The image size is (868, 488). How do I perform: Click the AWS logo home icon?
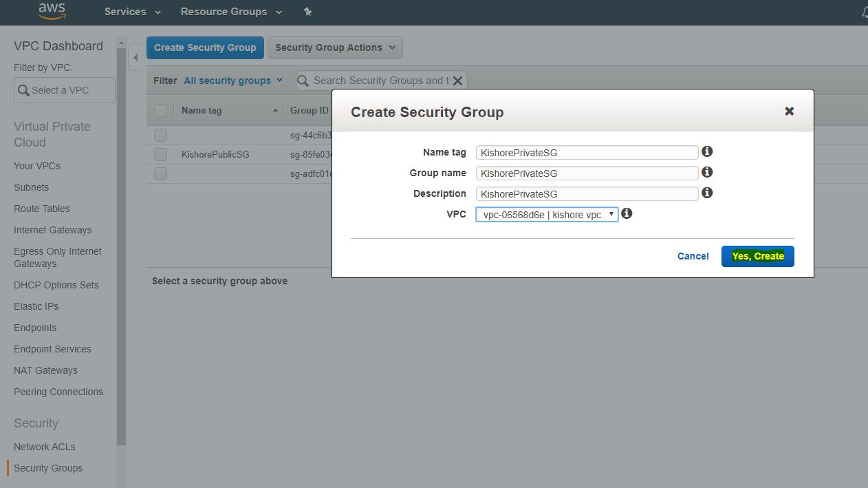[x=52, y=11]
